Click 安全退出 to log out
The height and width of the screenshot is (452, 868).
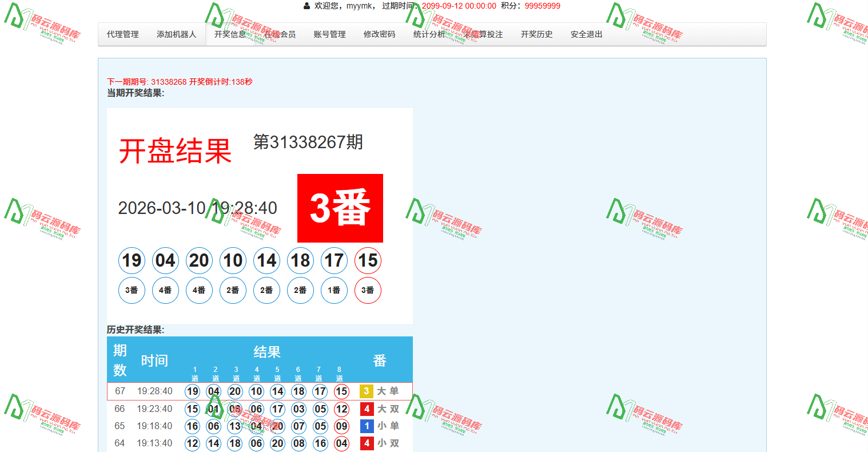pyautogui.click(x=586, y=34)
